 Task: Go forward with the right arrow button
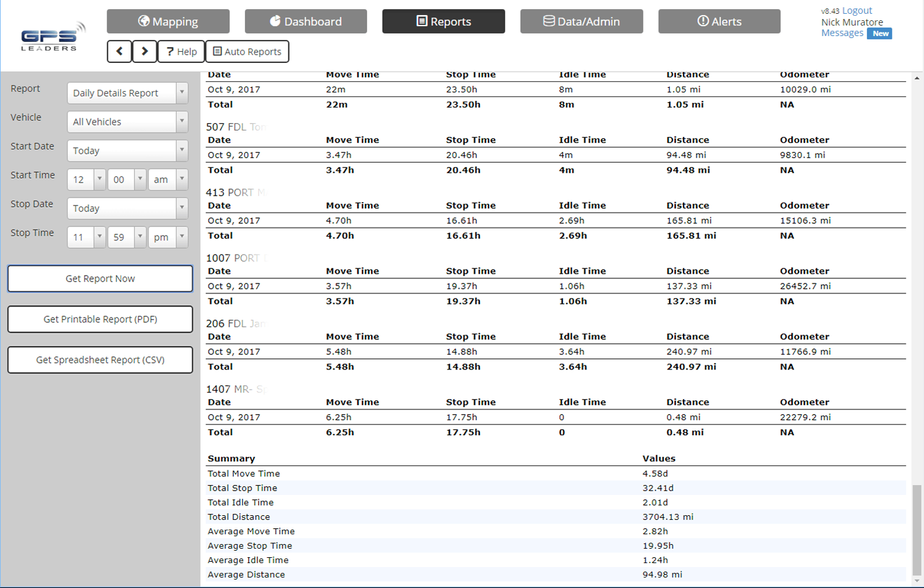pyautogui.click(x=144, y=51)
